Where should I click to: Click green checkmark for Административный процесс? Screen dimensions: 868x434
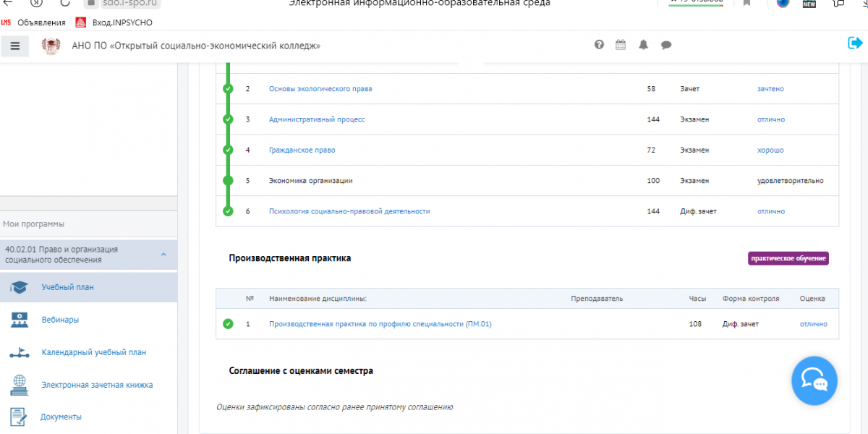pos(229,119)
